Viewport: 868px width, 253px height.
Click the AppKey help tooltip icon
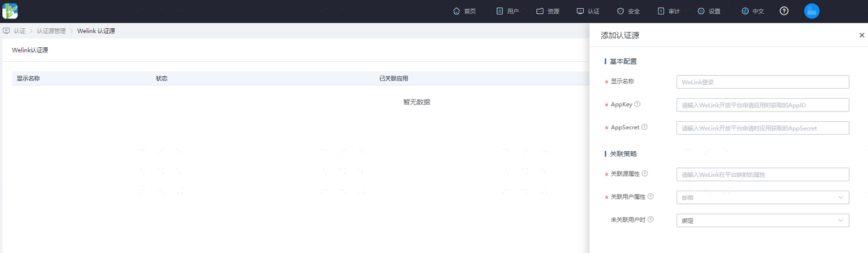point(638,104)
